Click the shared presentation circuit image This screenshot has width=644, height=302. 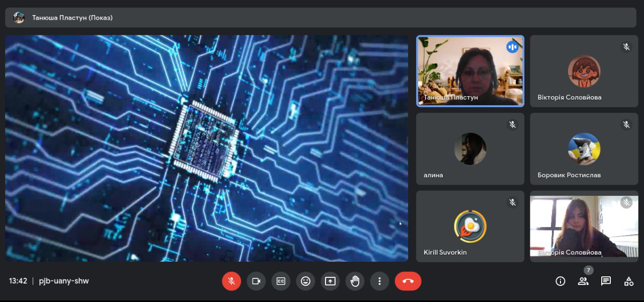click(x=206, y=148)
